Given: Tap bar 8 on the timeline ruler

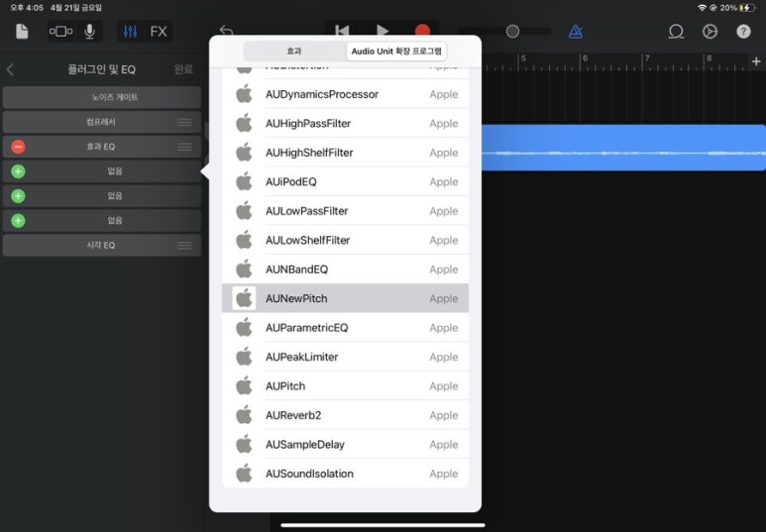Looking at the screenshot, I should pos(709,58).
